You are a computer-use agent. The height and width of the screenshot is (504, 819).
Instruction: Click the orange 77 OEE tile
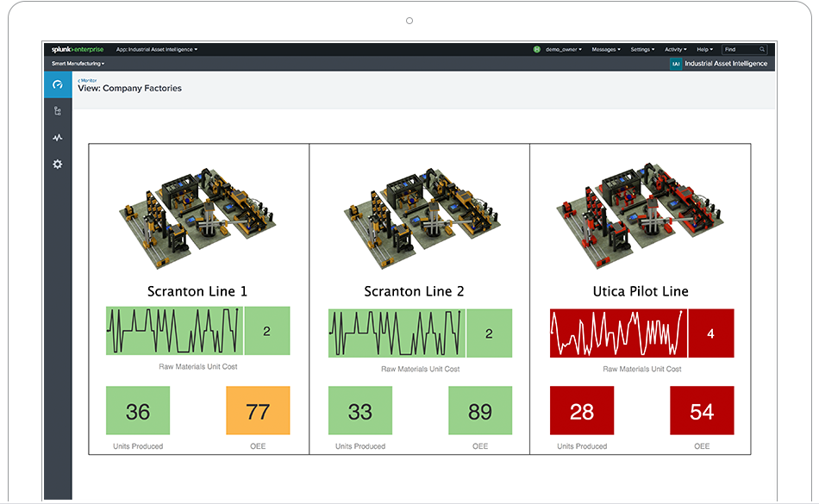[x=258, y=411]
